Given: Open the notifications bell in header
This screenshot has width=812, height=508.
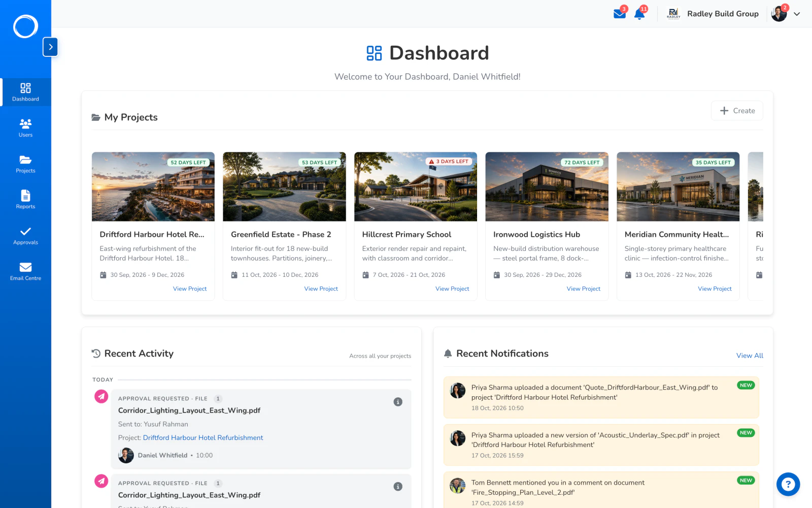Looking at the screenshot, I should click(x=639, y=14).
